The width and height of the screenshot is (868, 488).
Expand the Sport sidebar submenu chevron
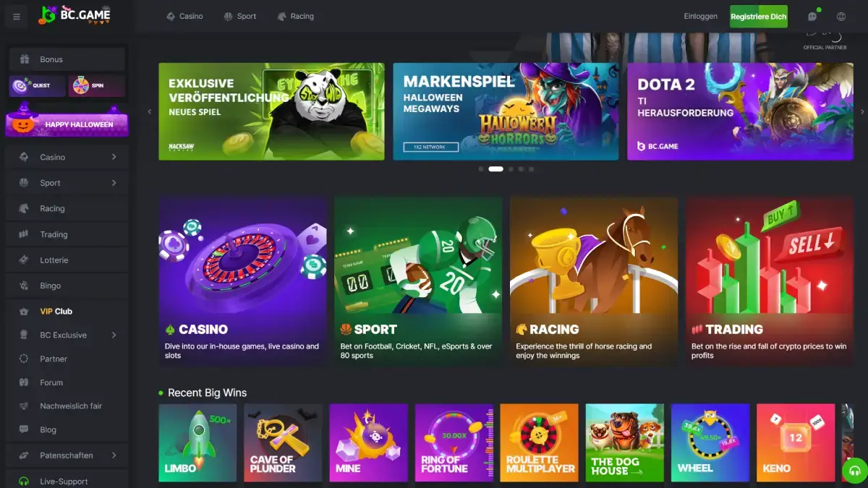[x=114, y=183]
